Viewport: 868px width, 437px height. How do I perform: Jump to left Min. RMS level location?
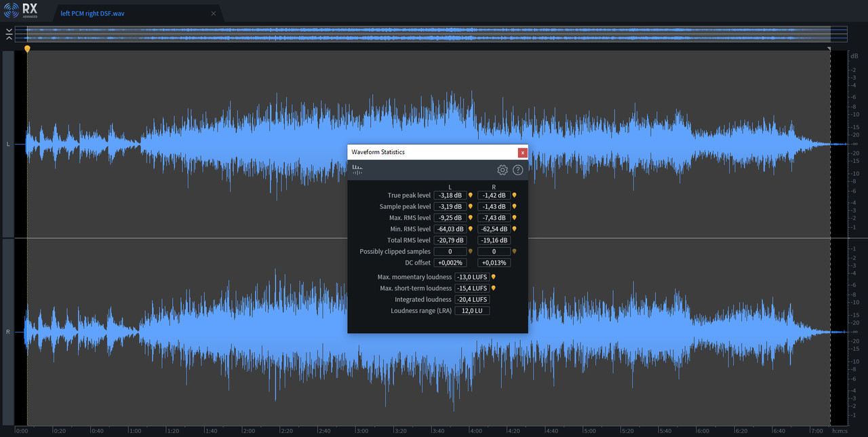(471, 229)
